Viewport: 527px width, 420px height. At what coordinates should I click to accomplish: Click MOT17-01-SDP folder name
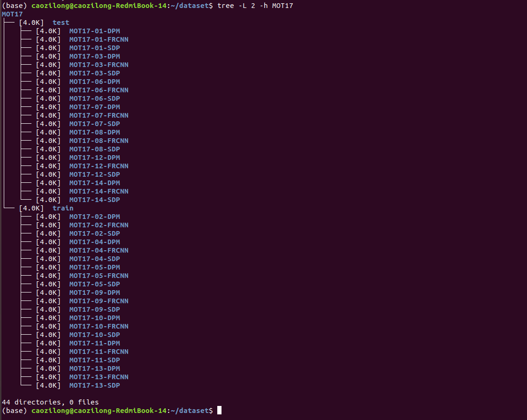pos(94,48)
